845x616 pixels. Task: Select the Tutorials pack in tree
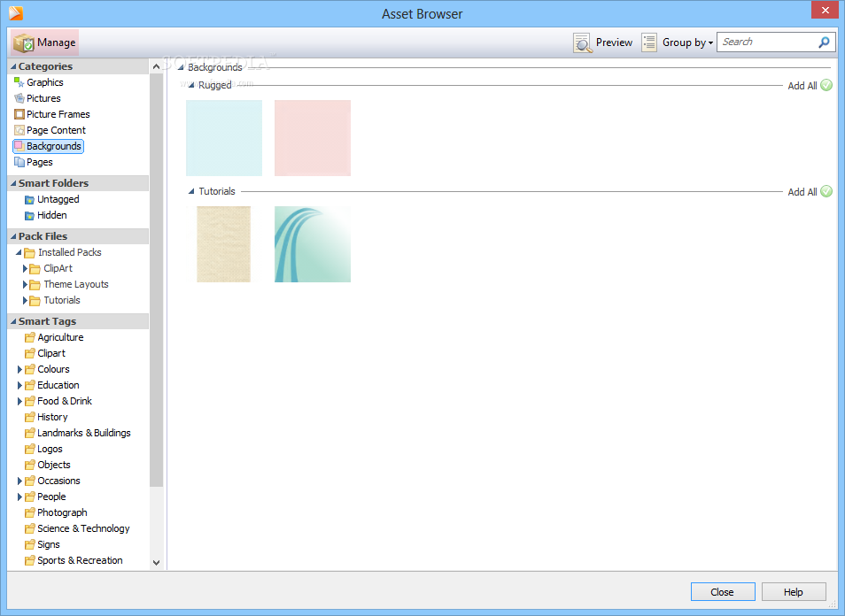62,300
